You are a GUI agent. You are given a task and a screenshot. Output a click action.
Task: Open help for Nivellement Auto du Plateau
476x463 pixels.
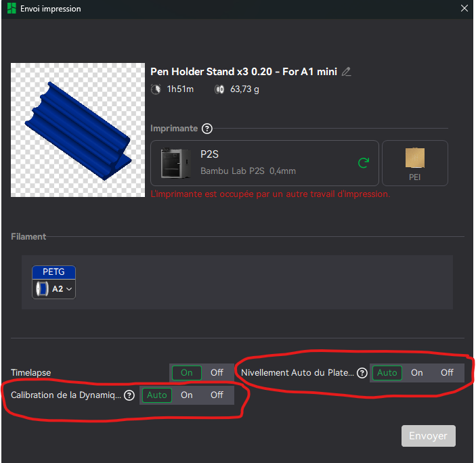362,373
